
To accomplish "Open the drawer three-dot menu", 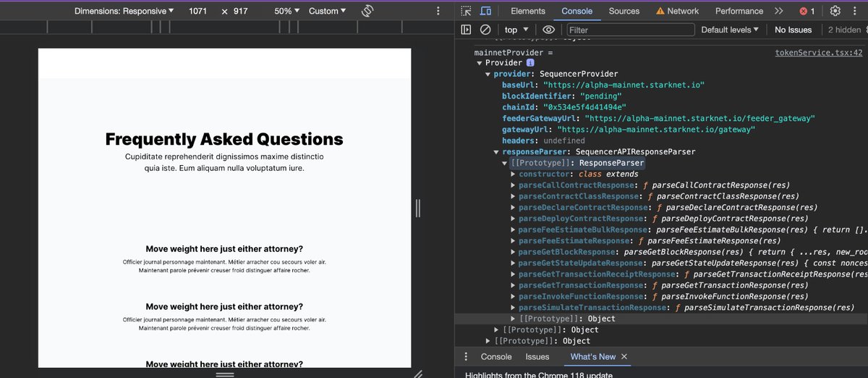I will tap(466, 356).
